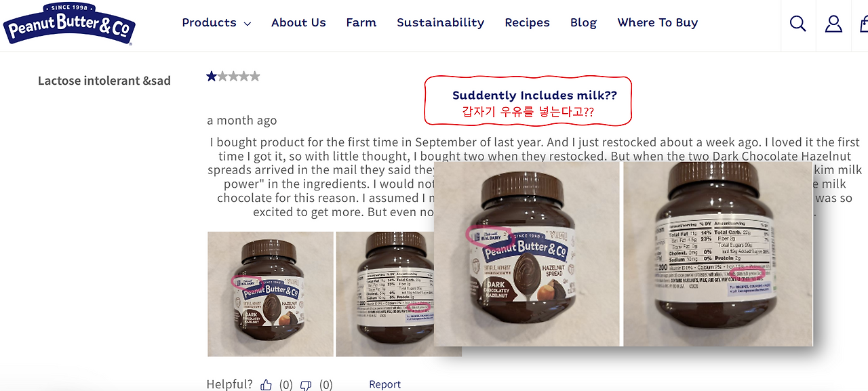Click the enlarged nutrition label image
Image resolution: width=868 pixels, height=391 pixels.
coord(718,254)
